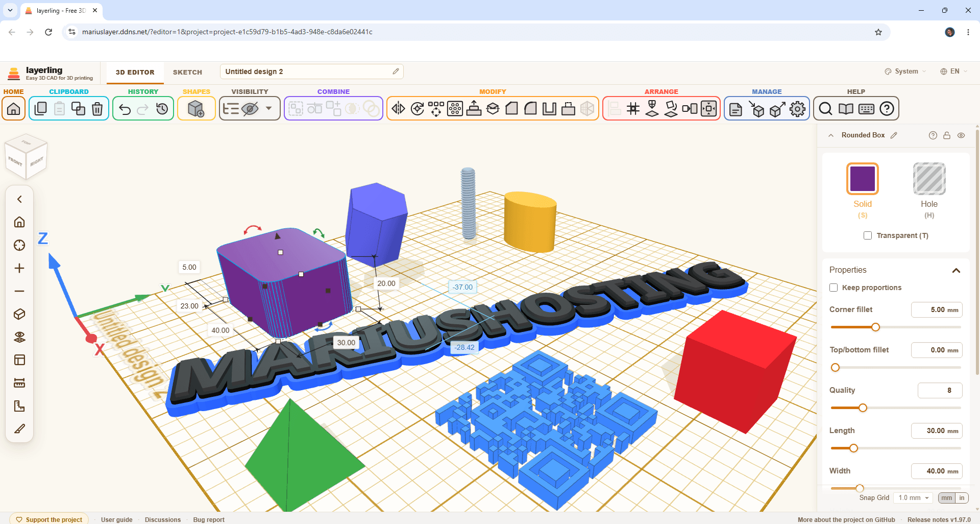Image resolution: width=980 pixels, height=524 pixels.
Task: Open the Shapes library cube icon
Action: point(196,109)
